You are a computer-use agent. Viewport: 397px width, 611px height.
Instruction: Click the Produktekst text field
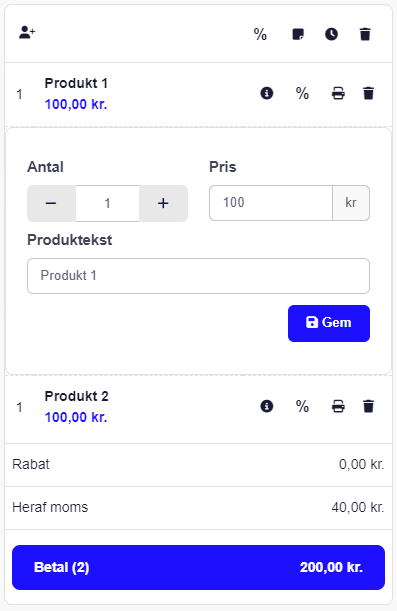[198, 276]
